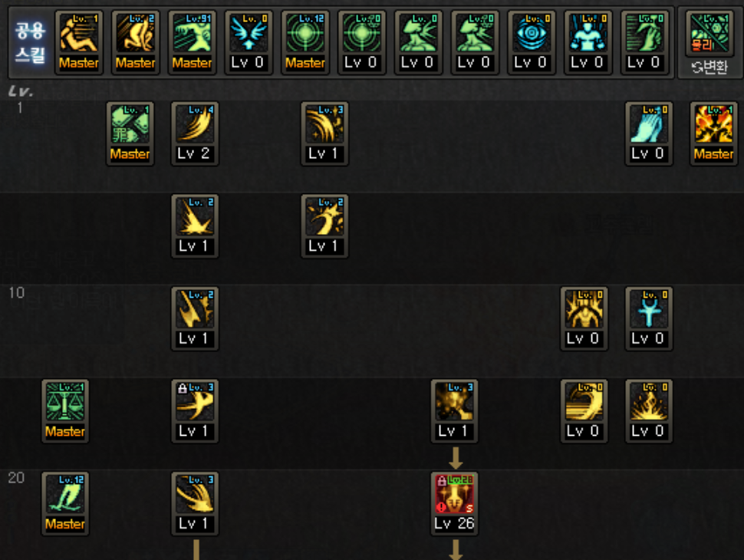This screenshot has height=560, width=744.
Task: Select the fiery explosion Master skill icon
Action: point(713,133)
